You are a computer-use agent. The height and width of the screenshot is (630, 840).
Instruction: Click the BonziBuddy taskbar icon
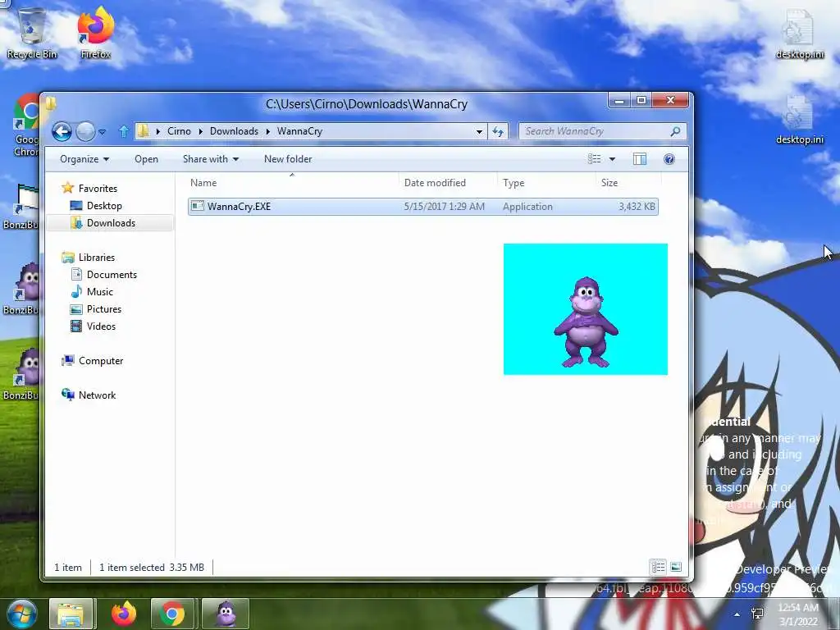[x=226, y=614]
